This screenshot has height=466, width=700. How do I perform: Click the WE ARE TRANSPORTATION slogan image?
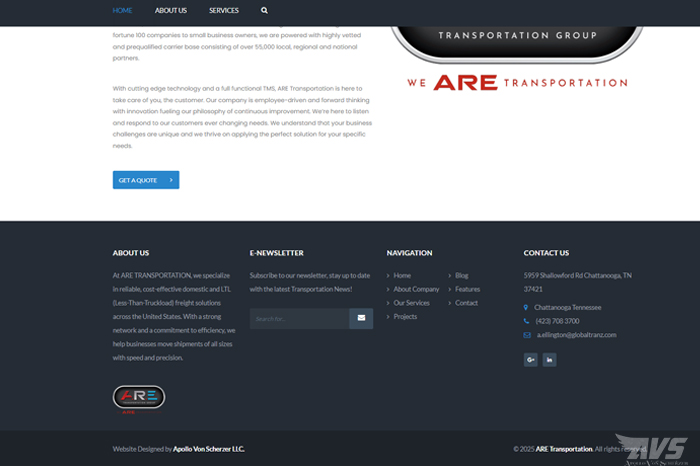click(517, 83)
